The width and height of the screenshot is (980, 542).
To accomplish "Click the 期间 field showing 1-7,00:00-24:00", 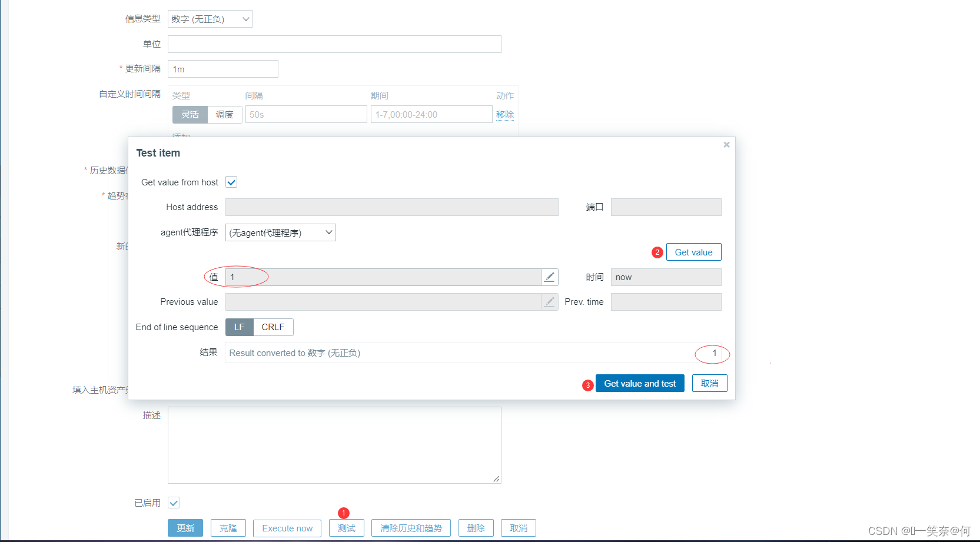I will pyautogui.click(x=431, y=114).
